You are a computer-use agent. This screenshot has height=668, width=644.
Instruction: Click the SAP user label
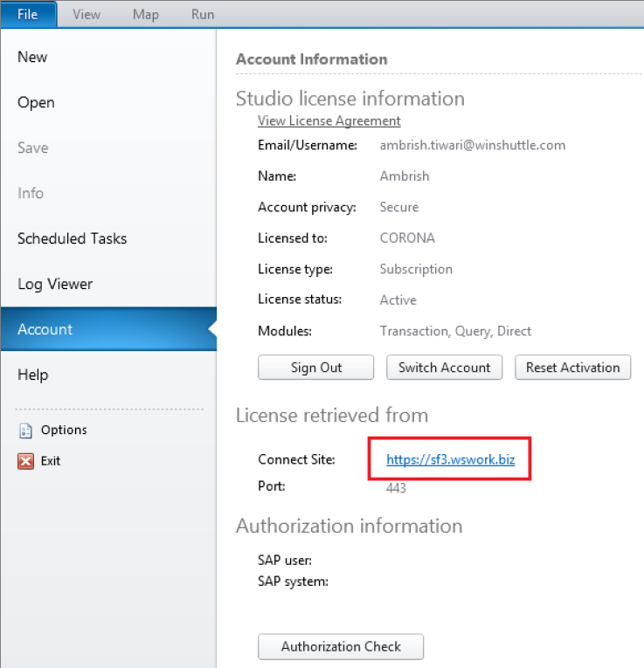pos(285,561)
